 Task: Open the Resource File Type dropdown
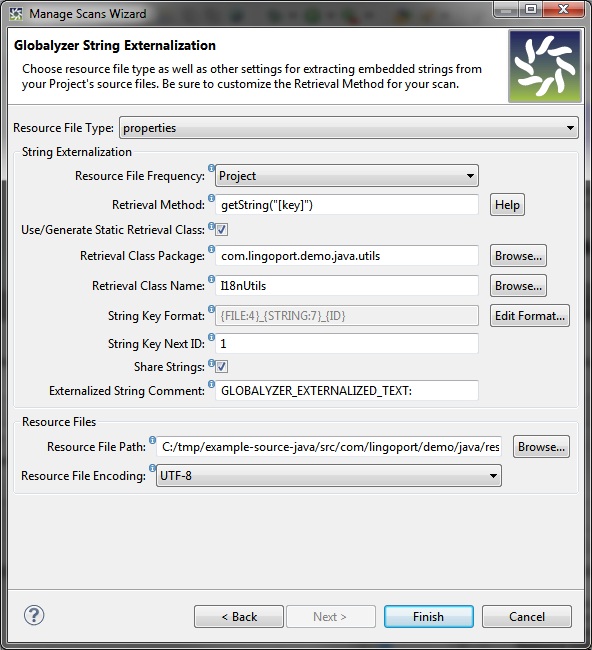pyautogui.click(x=349, y=128)
